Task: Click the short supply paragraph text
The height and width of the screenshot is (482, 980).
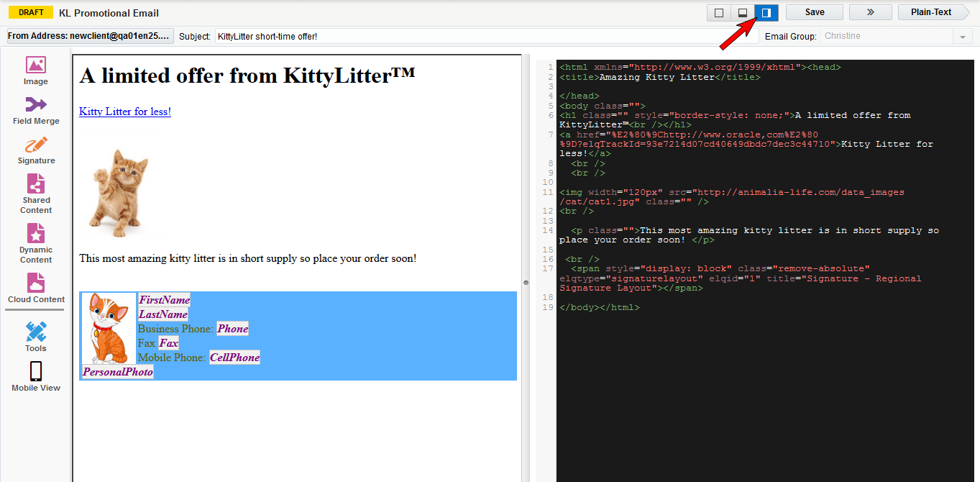Action: (x=248, y=258)
